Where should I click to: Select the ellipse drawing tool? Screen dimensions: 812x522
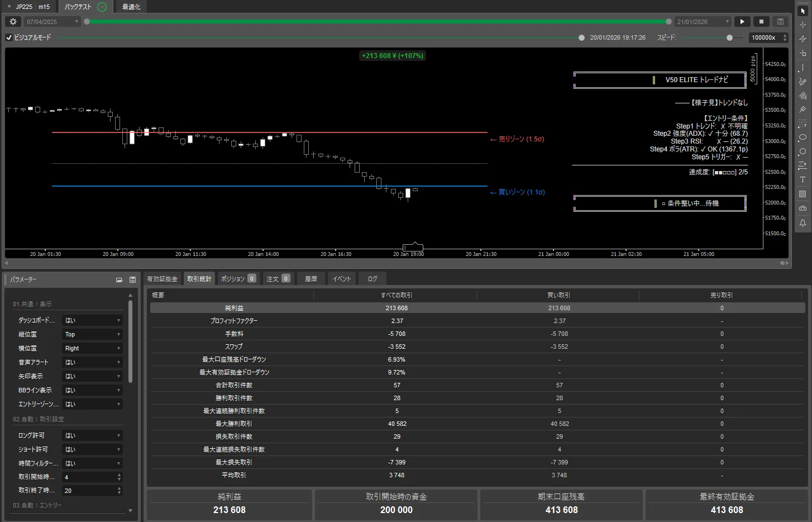[803, 137]
